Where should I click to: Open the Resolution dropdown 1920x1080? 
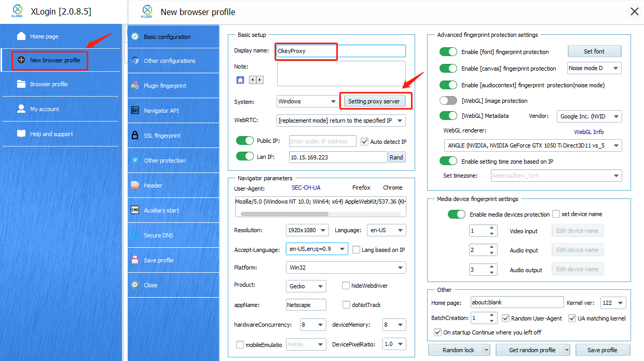click(307, 230)
